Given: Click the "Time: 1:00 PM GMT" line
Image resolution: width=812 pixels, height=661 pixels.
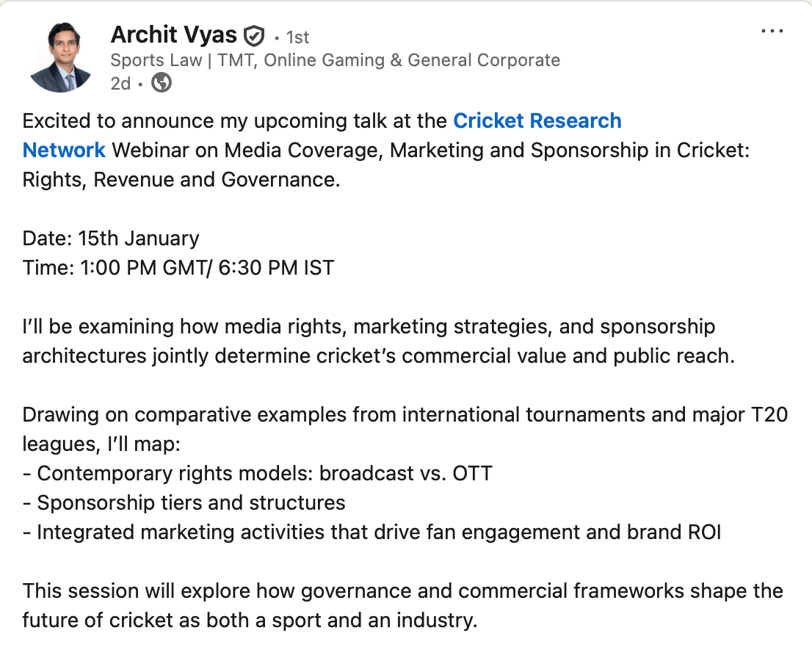Looking at the screenshot, I should tap(178, 268).
